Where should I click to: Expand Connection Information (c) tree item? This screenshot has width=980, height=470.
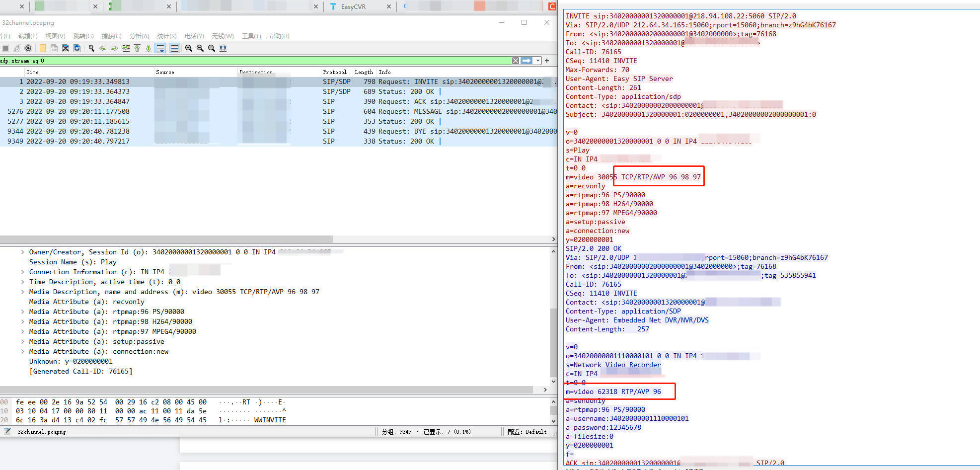tap(22, 272)
